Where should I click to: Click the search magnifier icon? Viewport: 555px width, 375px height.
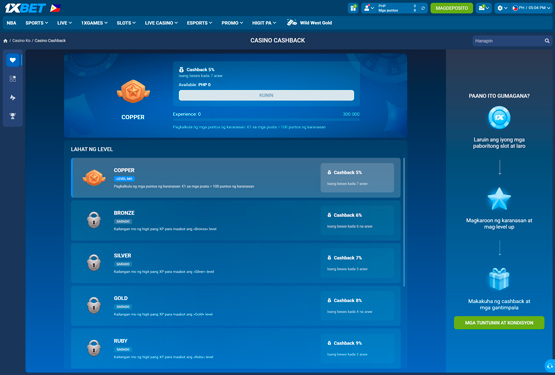pos(547,41)
